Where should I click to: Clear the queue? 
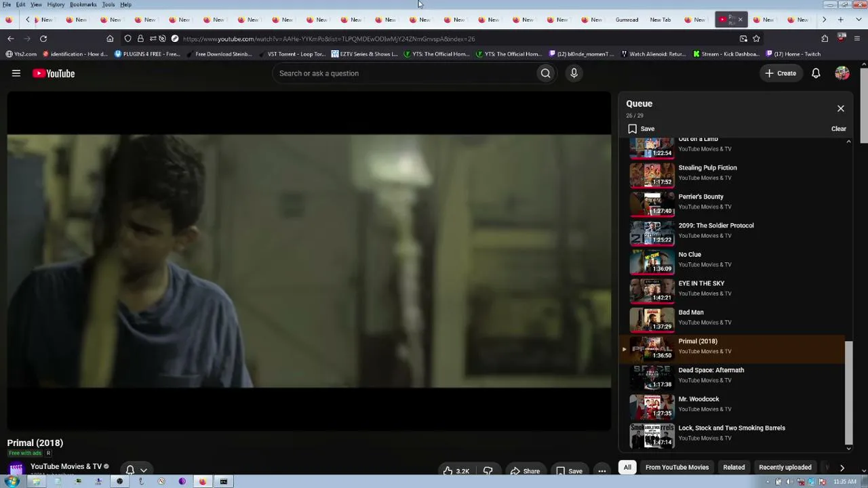click(x=839, y=129)
